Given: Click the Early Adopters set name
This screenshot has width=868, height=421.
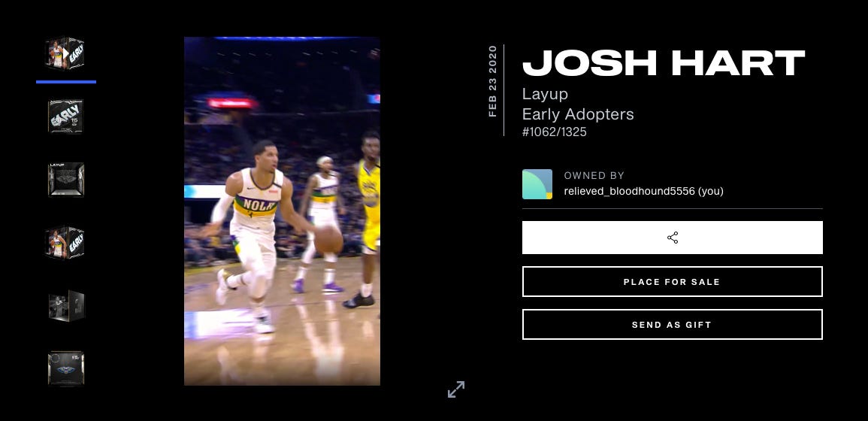Looking at the screenshot, I should click(x=578, y=115).
